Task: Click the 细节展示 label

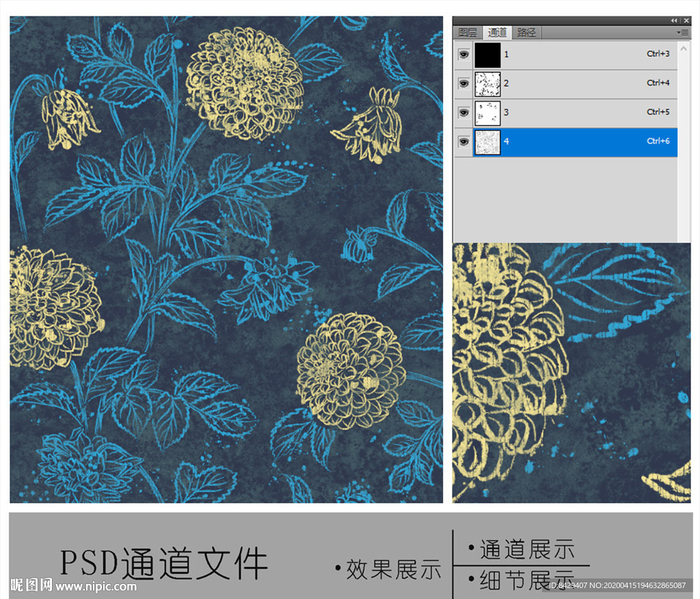Action: click(x=527, y=581)
